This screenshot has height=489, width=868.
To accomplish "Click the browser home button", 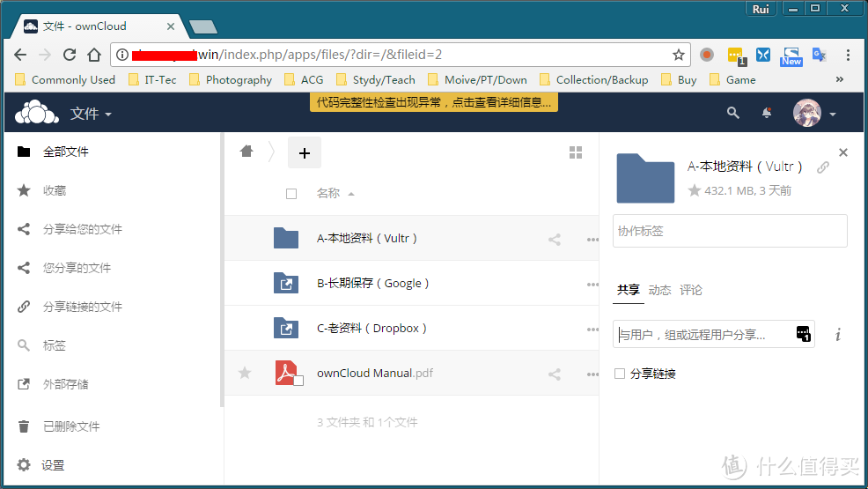I will pos(94,55).
